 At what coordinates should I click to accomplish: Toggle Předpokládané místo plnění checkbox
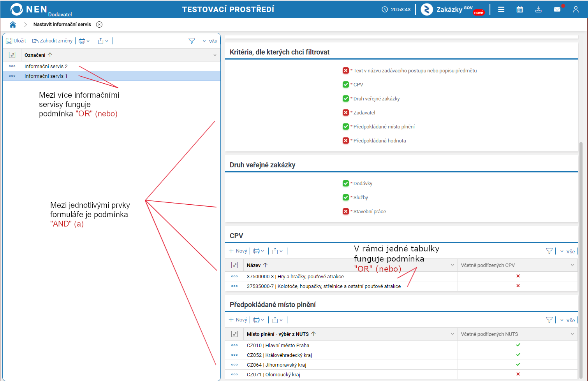coord(346,126)
